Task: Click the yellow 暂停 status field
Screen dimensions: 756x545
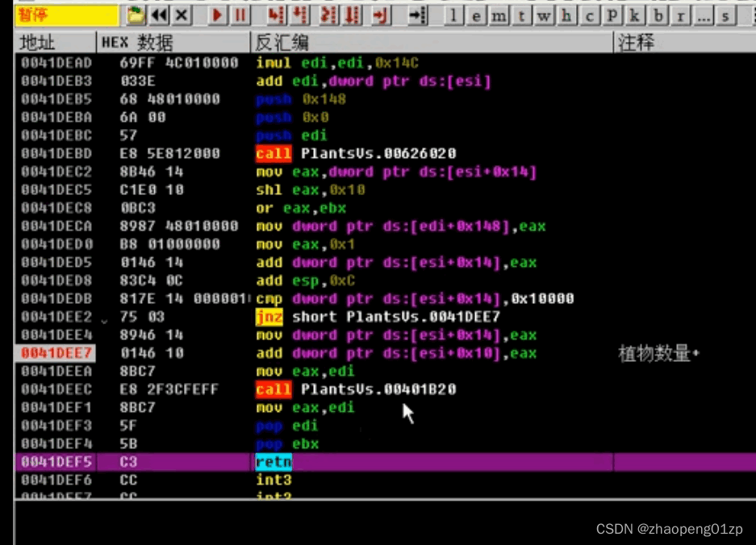Action: click(66, 15)
